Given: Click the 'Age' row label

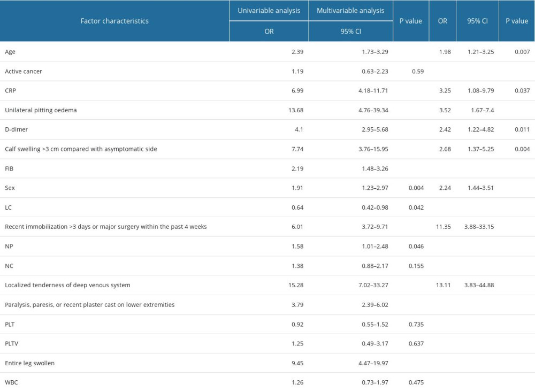Looking at the screenshot, I should pos(10,52).
